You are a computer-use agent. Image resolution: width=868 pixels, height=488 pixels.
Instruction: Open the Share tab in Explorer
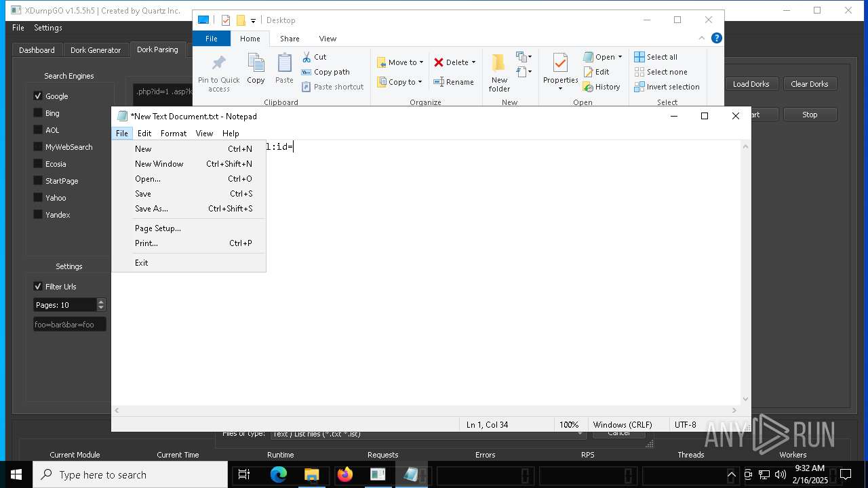[290, 39]
